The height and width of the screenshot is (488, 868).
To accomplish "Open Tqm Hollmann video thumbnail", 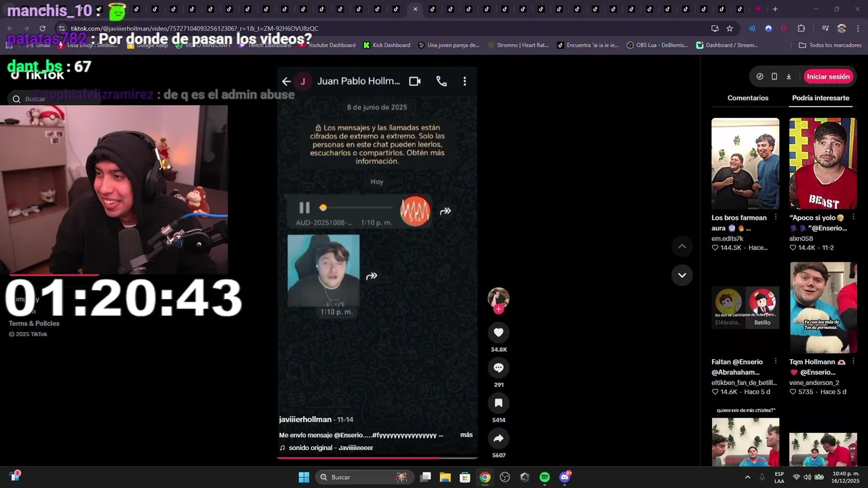I will tap(823, 308).
